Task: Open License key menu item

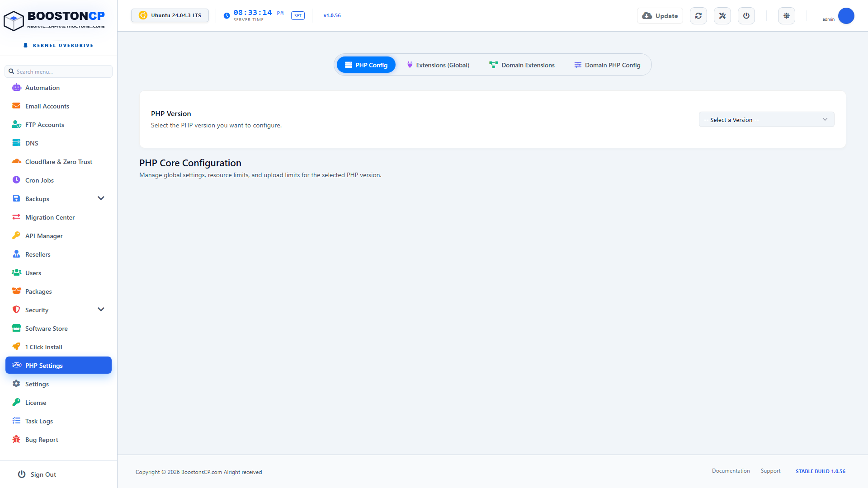Action: pos(58,402)
